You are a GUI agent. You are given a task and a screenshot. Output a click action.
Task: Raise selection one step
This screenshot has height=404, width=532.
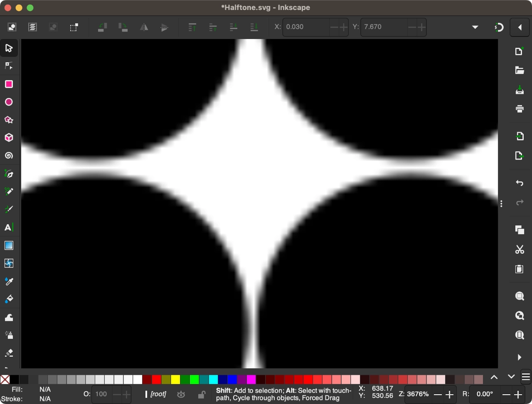(213, 27)
